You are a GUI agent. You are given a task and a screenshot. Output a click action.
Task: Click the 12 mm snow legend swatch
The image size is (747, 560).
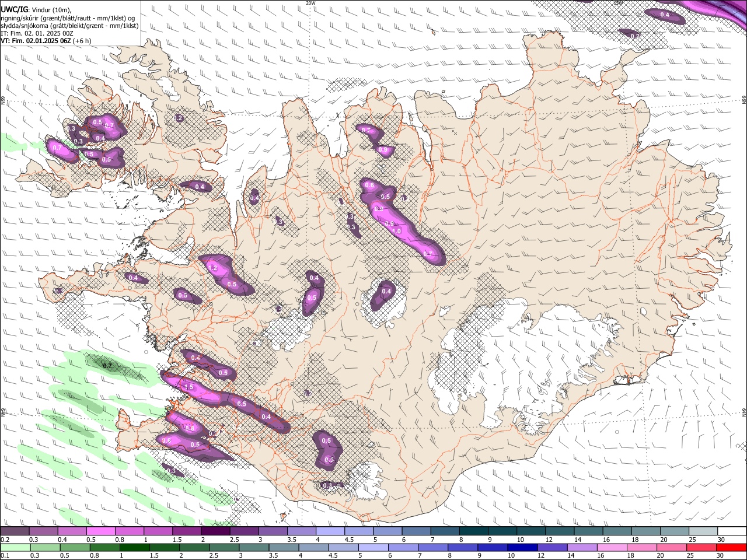pos(560,531)
